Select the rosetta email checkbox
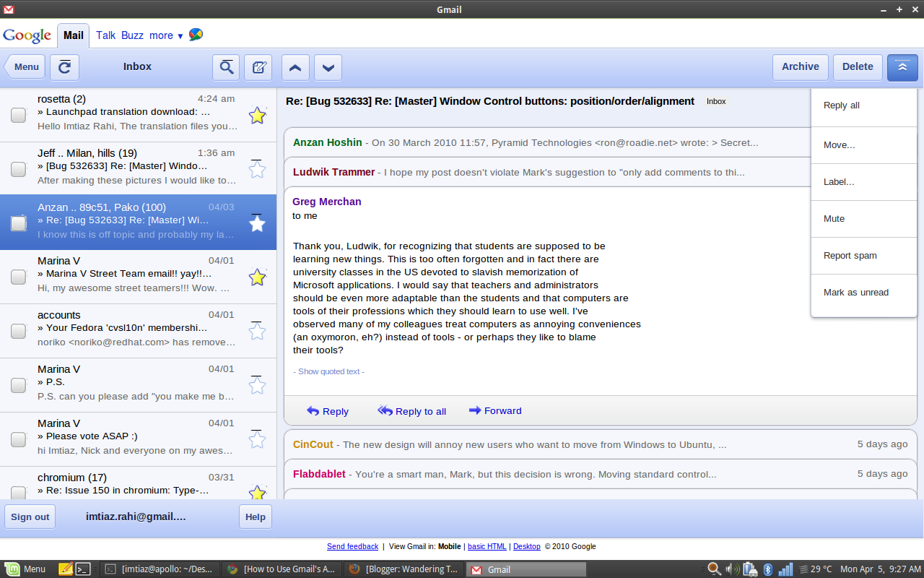 [x=19, y=115]
